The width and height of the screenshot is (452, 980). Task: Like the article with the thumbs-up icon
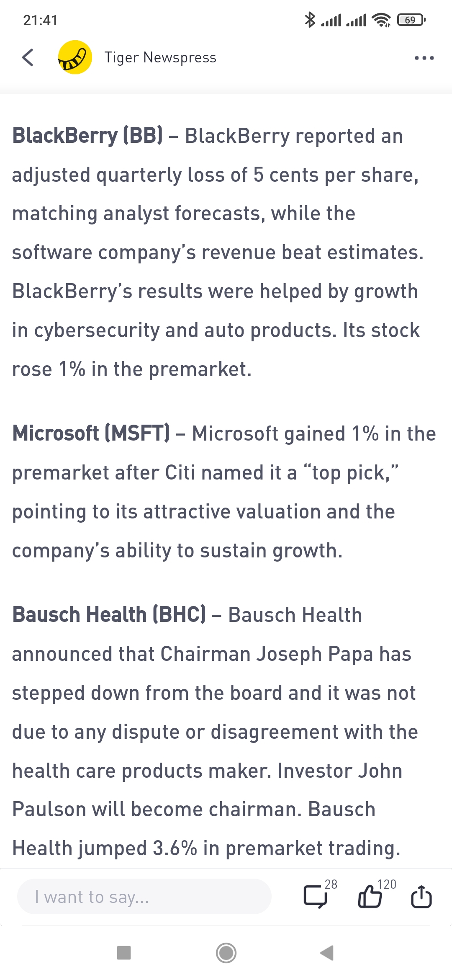[370, 897]
